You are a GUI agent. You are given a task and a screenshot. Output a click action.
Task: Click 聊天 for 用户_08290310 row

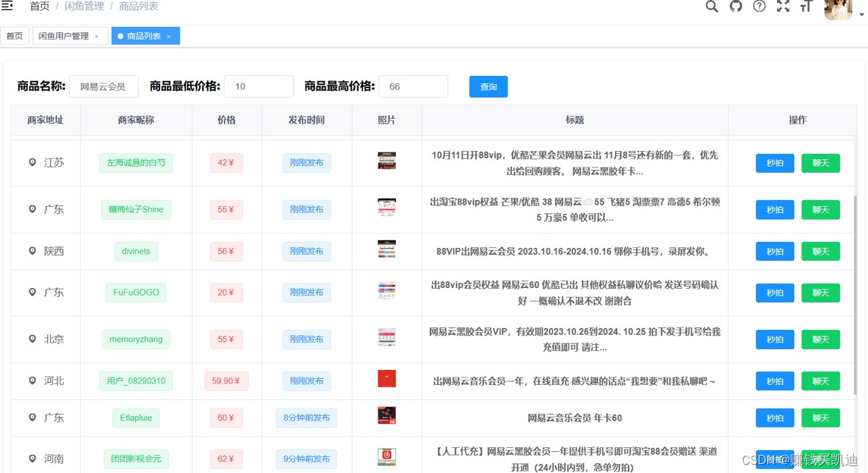(x=821, y=381)
